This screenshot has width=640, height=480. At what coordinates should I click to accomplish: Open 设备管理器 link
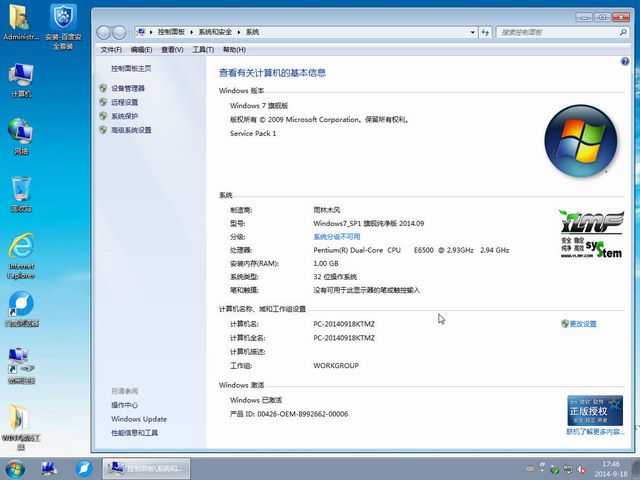[x=128, y=88]
